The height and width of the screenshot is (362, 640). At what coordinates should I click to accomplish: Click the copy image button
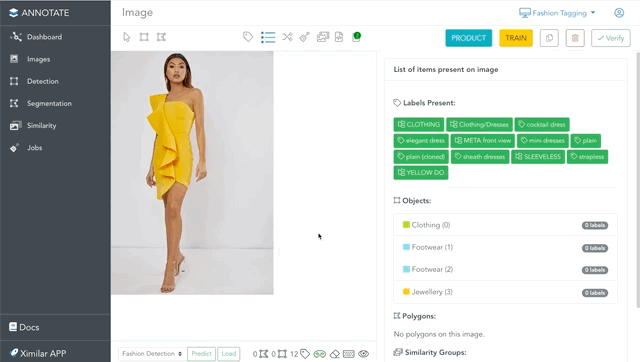[x=549, y=38]
